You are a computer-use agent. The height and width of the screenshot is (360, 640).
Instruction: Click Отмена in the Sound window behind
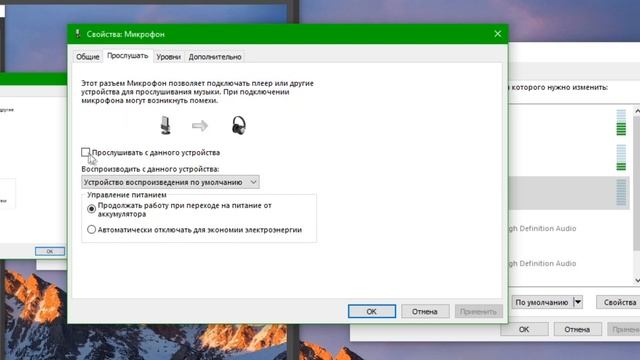pos(577,329)
